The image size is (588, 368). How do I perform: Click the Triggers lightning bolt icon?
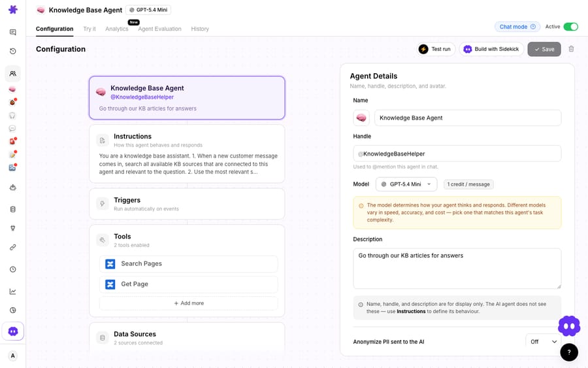pos(102,204)
